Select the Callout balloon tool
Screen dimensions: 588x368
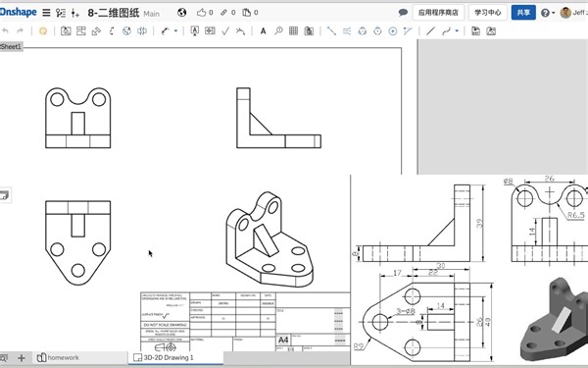[278, 30]
